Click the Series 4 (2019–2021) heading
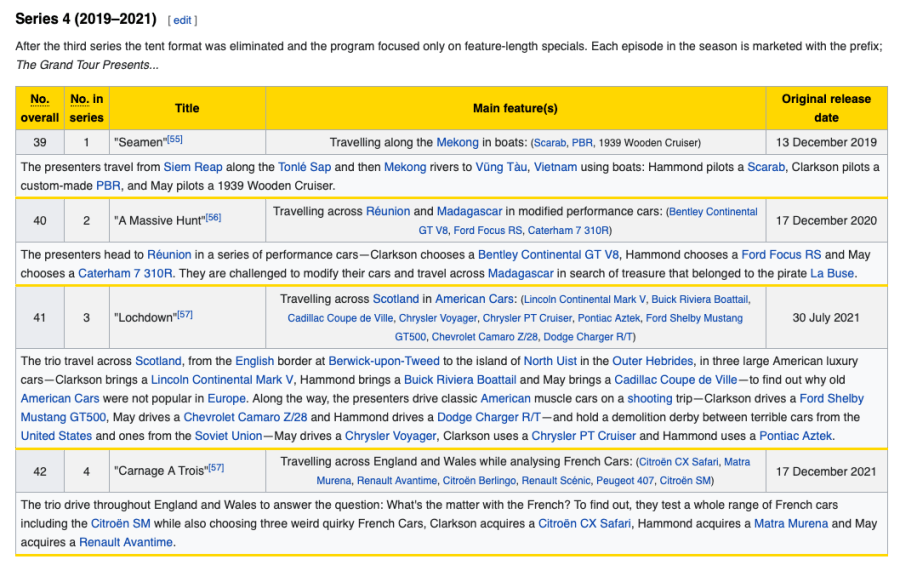This screenshot has height=565, width=900. point(86,19)
